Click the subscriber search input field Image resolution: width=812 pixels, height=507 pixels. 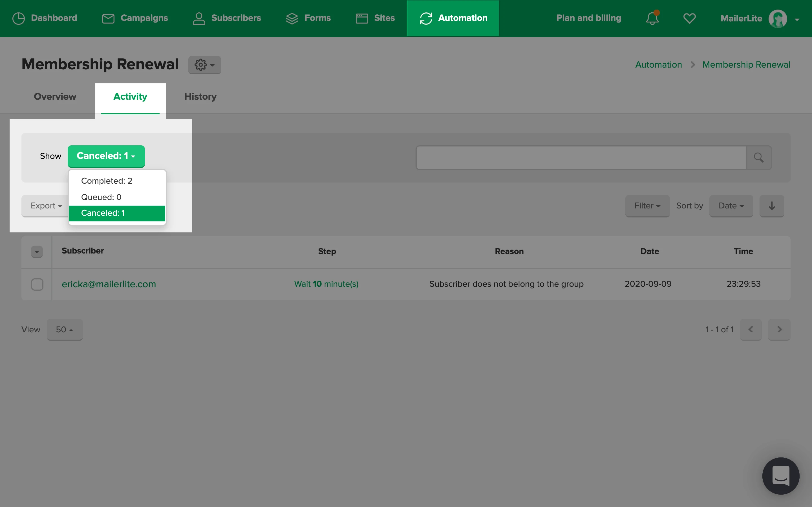pos(581,158)
